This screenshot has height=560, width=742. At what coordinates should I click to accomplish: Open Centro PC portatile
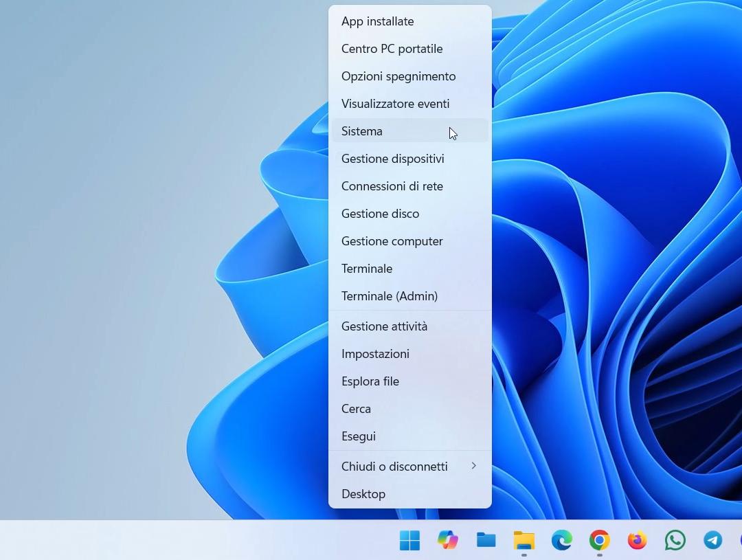(392, 49)
